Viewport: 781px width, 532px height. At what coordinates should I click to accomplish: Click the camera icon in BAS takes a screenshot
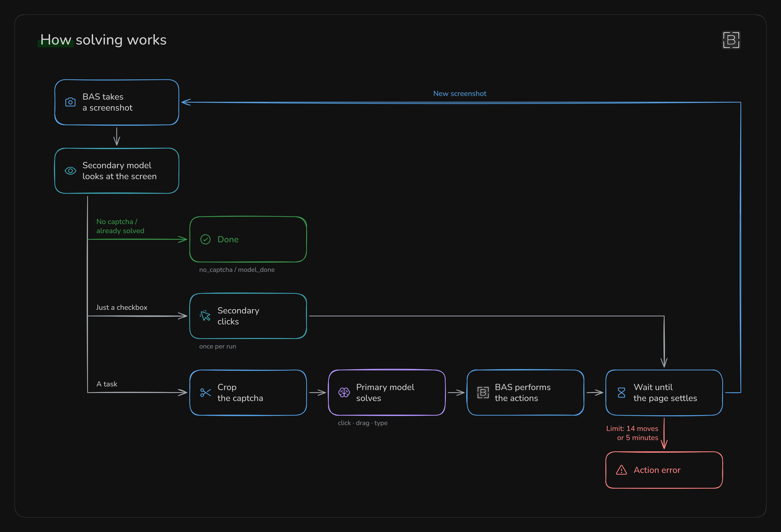tap(70, 102)
